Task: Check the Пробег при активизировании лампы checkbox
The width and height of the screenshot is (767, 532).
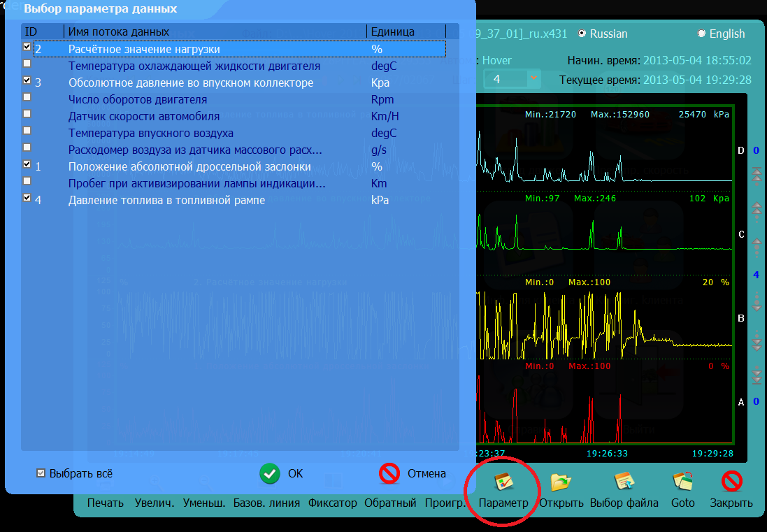Action: pyautogui.click(x=27, y=181)
